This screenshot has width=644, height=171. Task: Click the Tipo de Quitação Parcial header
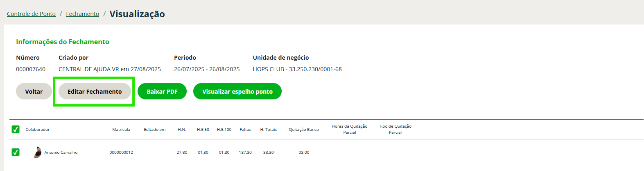pyautogui.click(x=395, y=129)
